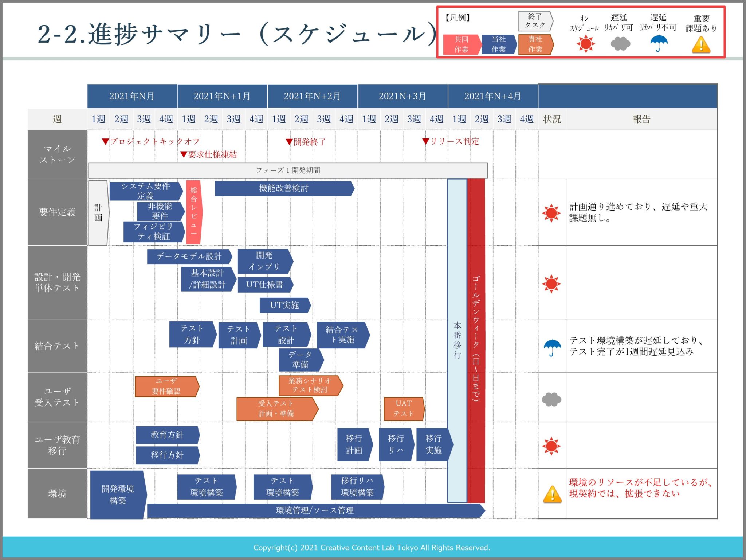Click the cloud status icon for ユーザ受入テスト row

pyautogui.click(x=551, y=399)
